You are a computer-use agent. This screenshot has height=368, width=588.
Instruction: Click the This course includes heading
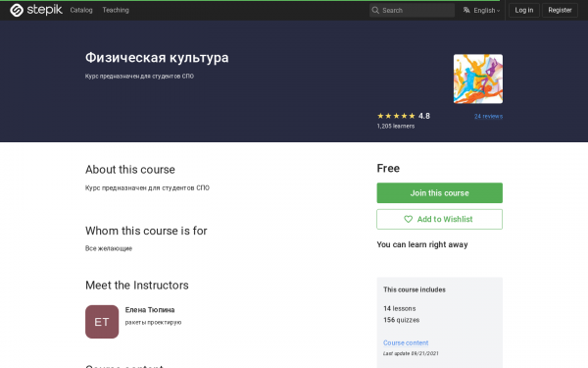click(x=415, y=289)
